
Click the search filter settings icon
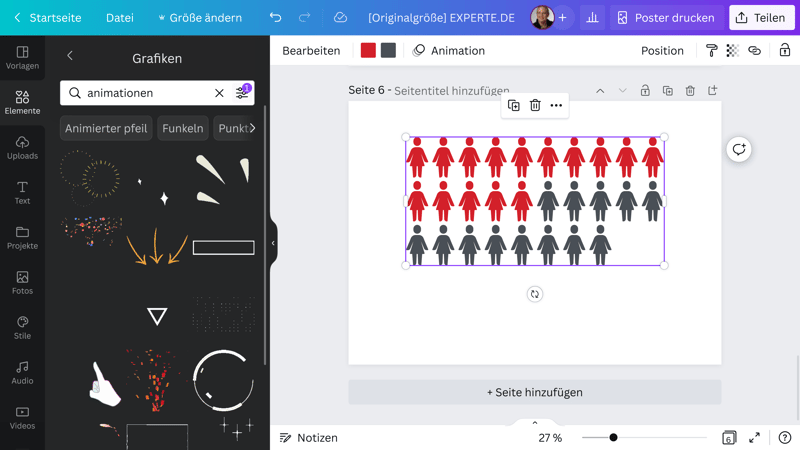click(x=242, y=93)
